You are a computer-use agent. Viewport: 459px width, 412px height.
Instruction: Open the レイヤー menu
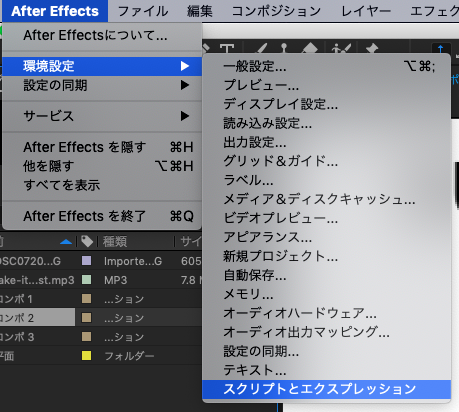pos(366,11)
